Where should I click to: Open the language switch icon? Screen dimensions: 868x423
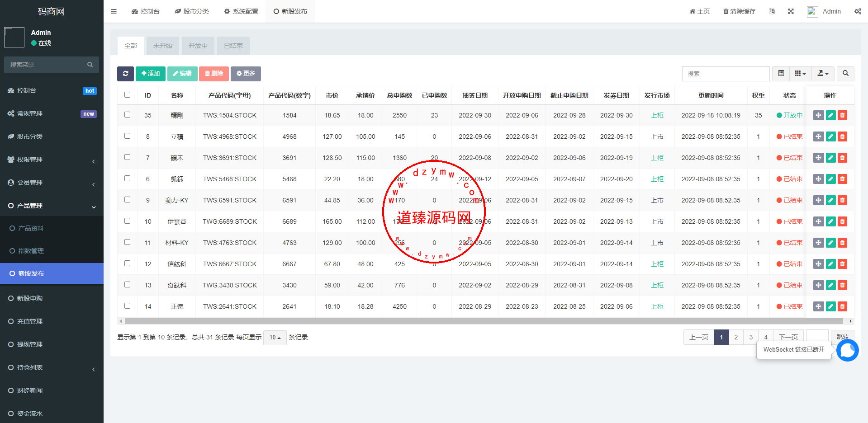(772, 11)
